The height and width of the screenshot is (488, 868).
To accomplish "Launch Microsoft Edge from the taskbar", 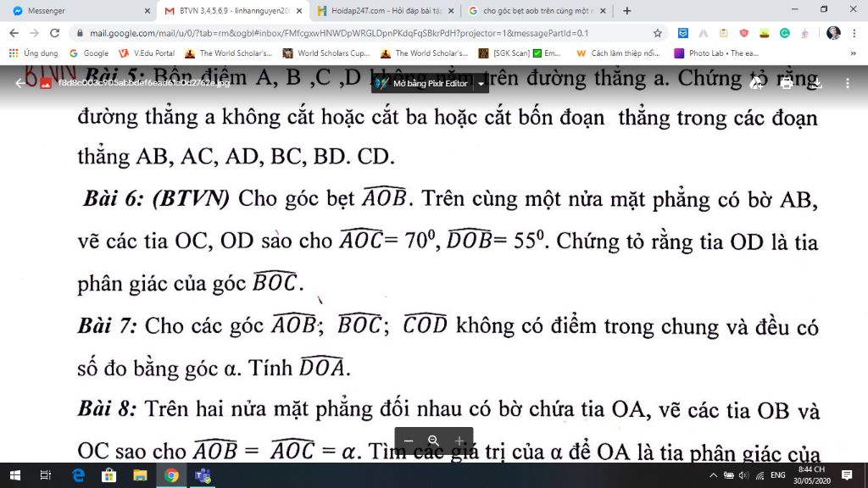I will (78, 475).
